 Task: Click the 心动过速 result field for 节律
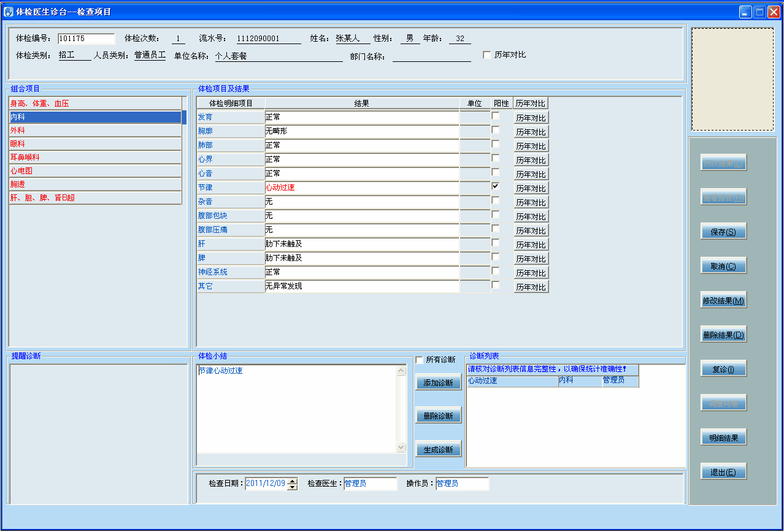pos(362,188)
